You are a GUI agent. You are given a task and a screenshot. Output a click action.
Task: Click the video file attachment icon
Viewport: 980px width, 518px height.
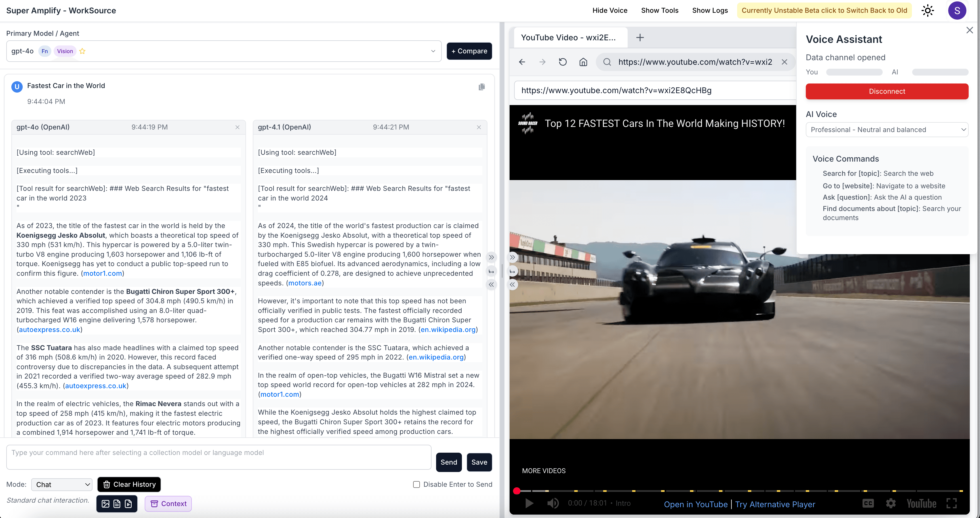(x=129, y=504)
